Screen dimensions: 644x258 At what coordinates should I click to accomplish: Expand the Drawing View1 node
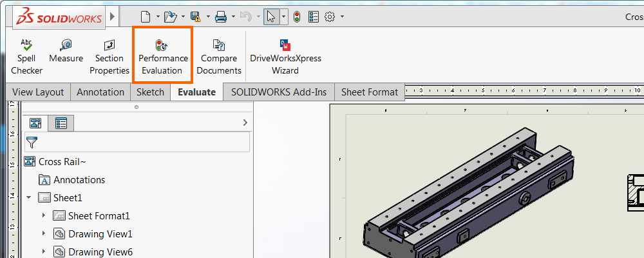(44, 233)
